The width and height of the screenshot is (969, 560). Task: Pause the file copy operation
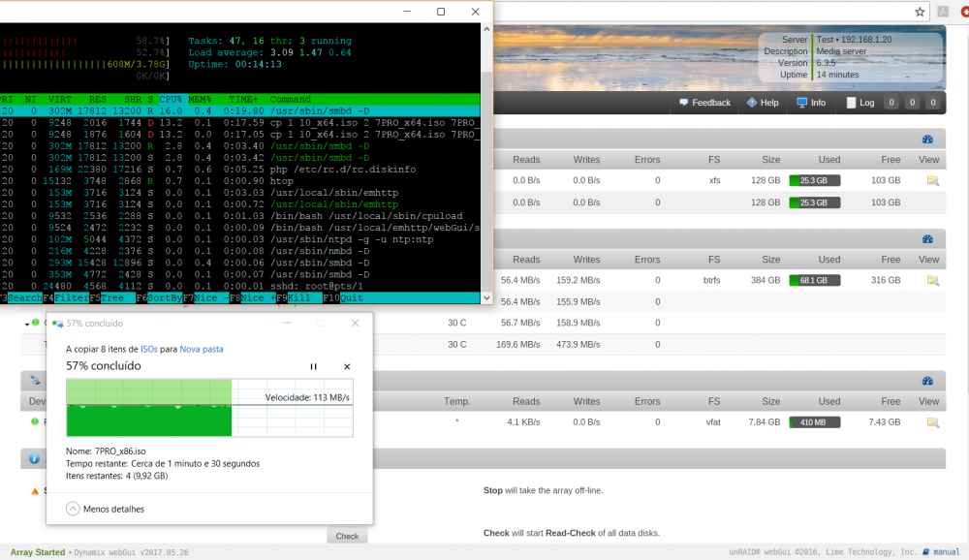[x=313, y=366]
